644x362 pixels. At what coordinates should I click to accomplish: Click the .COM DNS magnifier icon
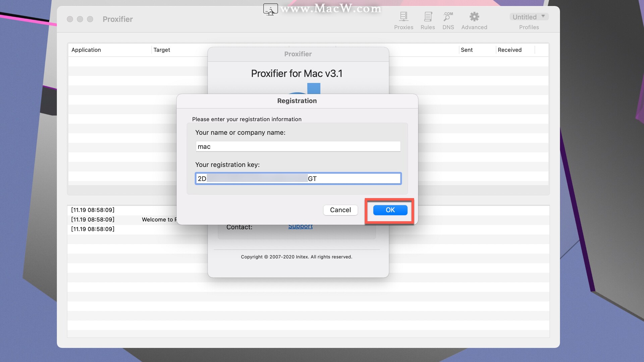click(448, 16)
